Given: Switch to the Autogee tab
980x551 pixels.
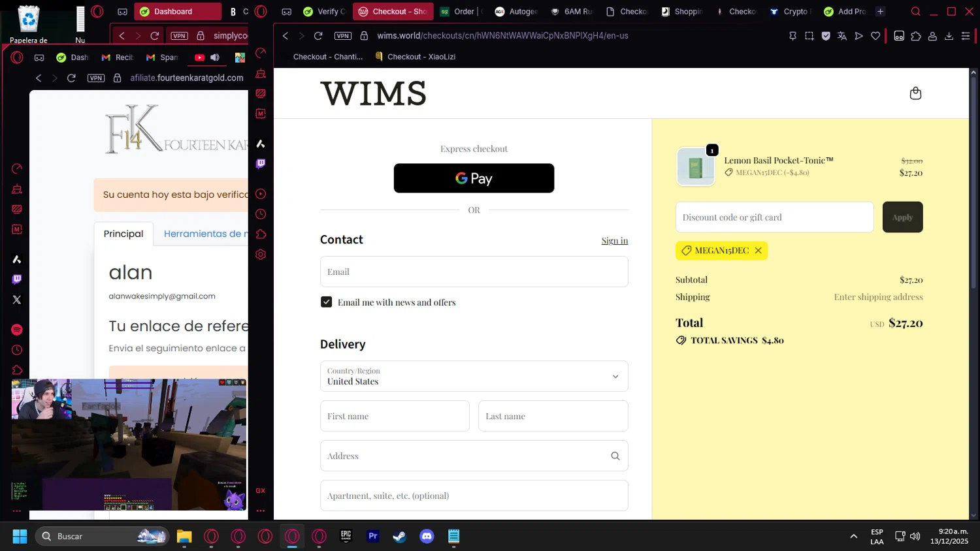Looking at the screenshot, I should pyautogui.click(x=516, y=12).
